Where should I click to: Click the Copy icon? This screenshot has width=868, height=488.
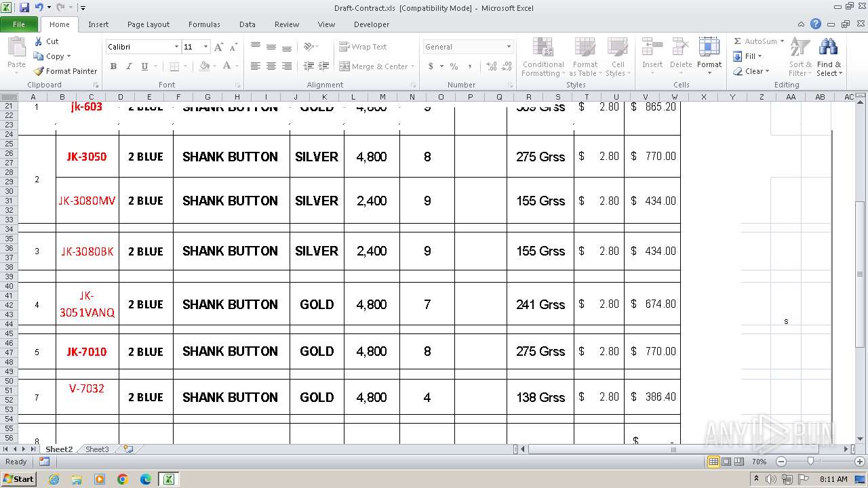tap(39, 56)
